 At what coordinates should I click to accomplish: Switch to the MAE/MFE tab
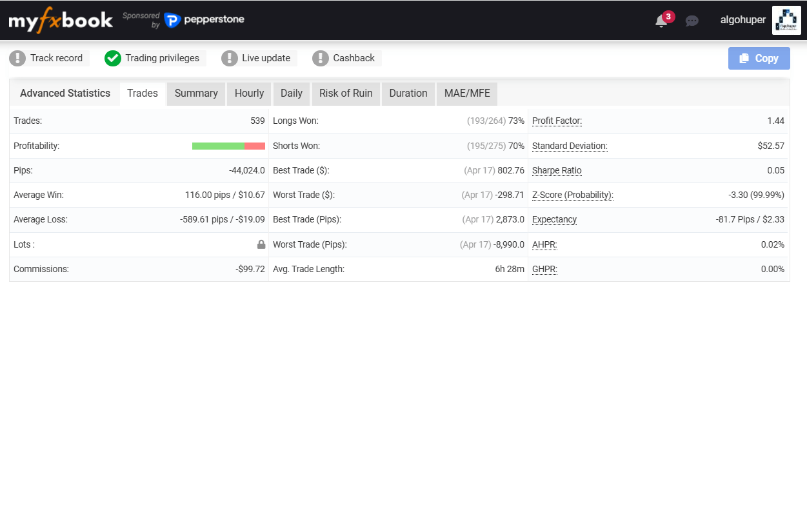point(467,94)
